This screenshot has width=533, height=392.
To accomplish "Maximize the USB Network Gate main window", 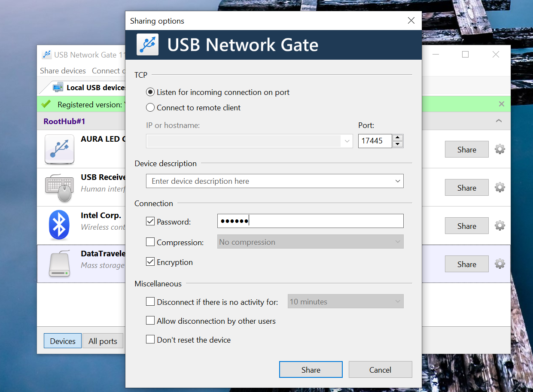I will tap(465, 55).
